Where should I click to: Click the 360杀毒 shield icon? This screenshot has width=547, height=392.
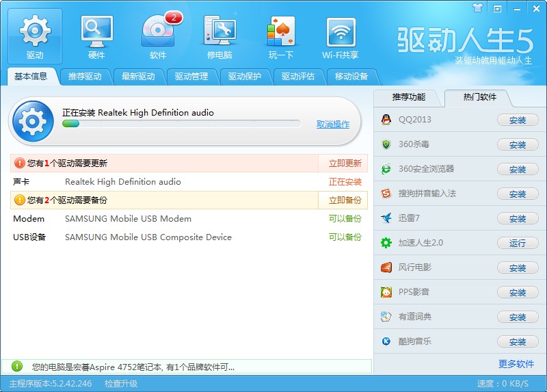tap(386, 144)
